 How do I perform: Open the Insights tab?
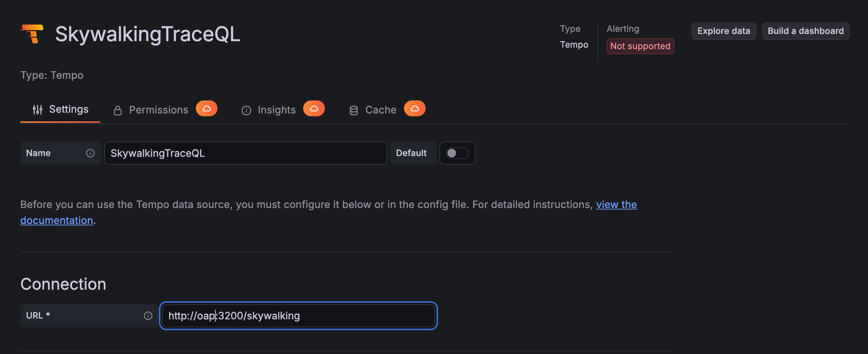276,109
